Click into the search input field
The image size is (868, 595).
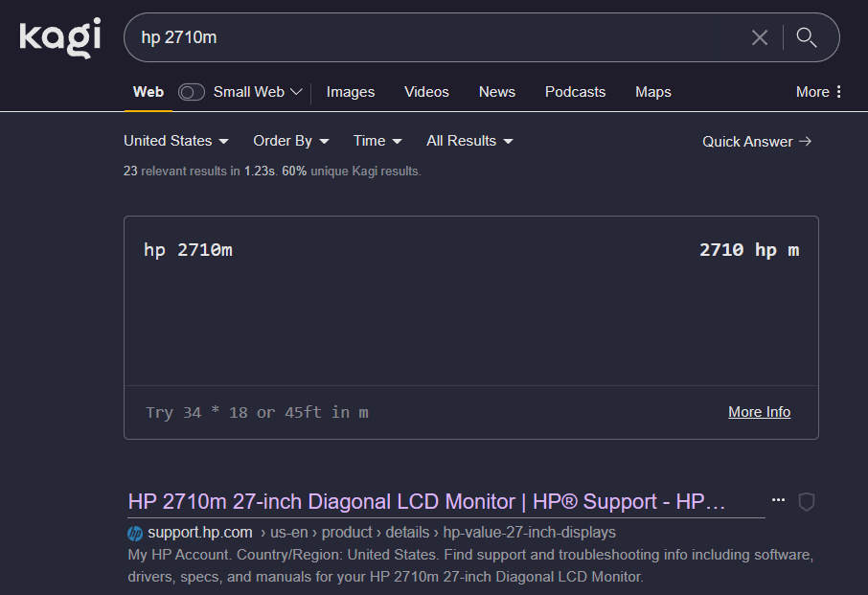(431, 37)
